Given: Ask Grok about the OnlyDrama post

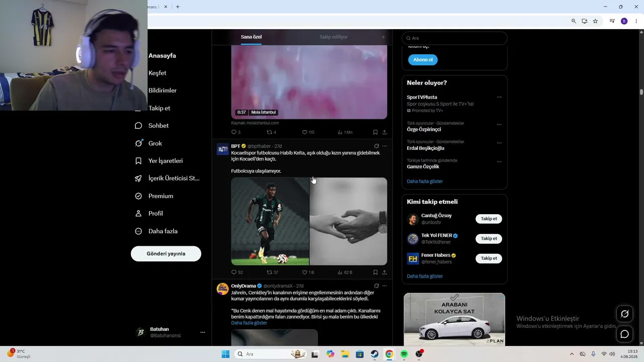Looking at the screenshot, I should pos(376,286).
